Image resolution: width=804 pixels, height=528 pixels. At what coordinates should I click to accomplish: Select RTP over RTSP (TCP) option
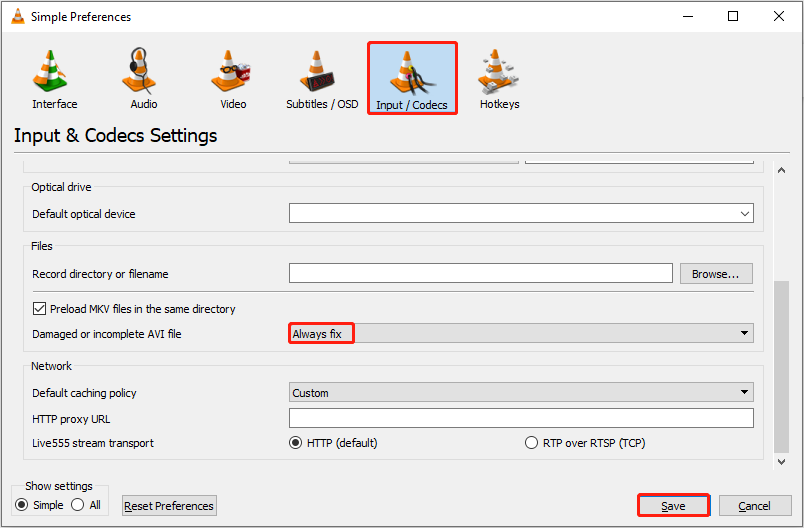pos(531,443)
